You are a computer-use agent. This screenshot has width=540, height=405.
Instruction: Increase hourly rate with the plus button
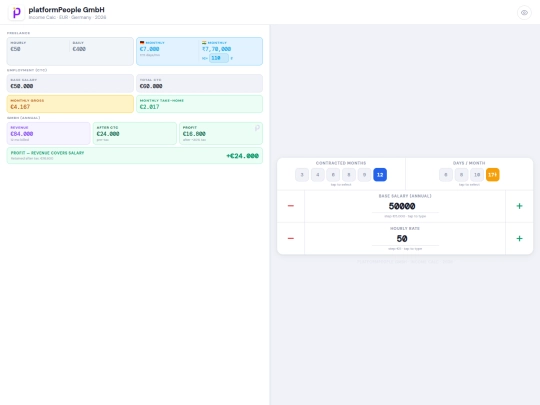click(519, 238)
